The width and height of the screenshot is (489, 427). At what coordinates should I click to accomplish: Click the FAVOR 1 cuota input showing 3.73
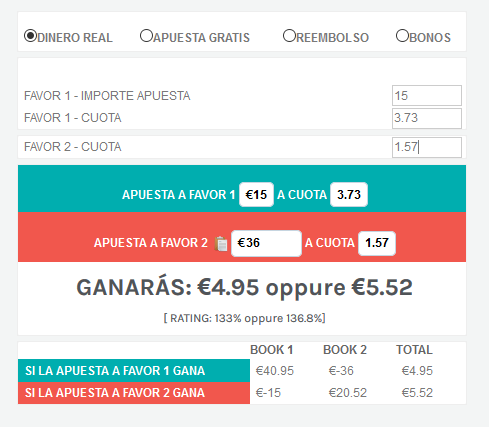427,118
